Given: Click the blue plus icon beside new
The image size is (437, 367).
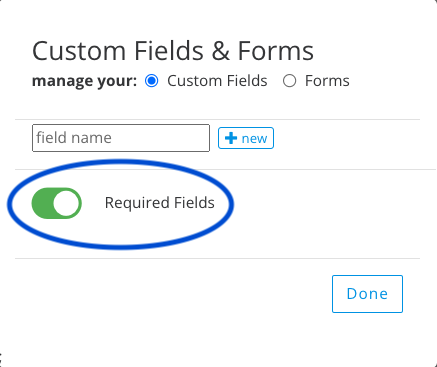Looking at the screenshot, I should [231, 138].
